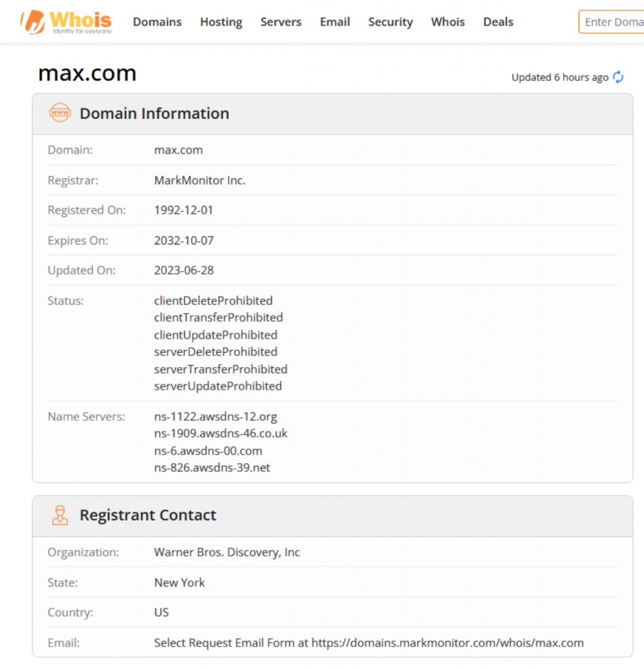Click the Warner Bros. Discovery organization value

point(227,552)
